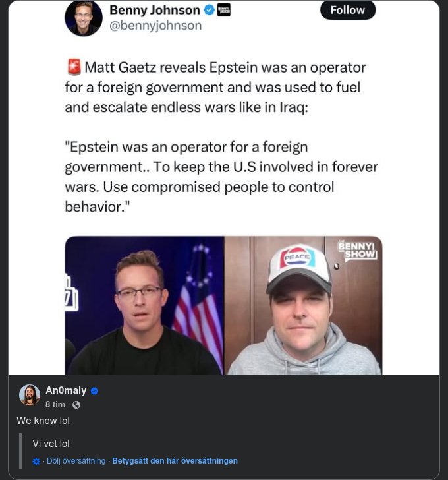Screen dimensions: 448x480
Task: Open the An0maly profile name
Action: pos(66,390)
